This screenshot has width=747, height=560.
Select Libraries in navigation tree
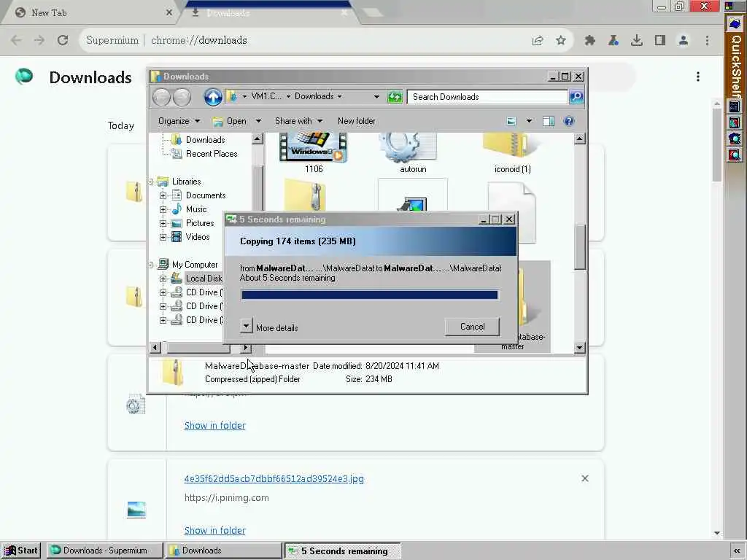pos(186,182)
